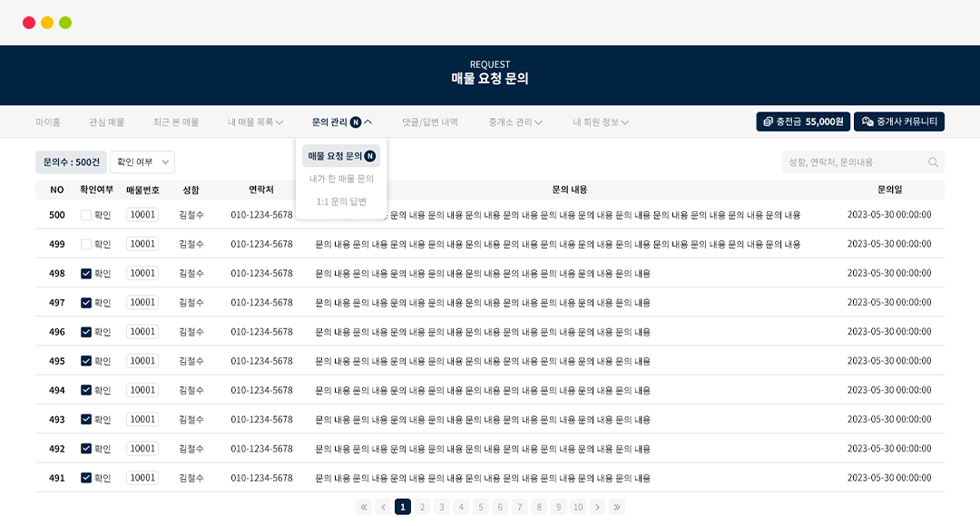Uncheck the 확인 box for row 498
The height and width of the screenshot is (526, 980).
click(86, 273)
